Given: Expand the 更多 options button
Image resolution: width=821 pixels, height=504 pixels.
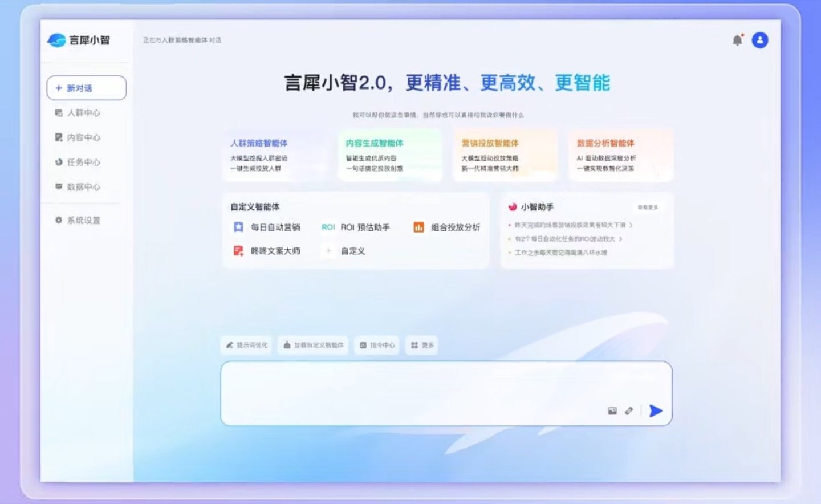Looking at the screenshot, I should point(422,345).
